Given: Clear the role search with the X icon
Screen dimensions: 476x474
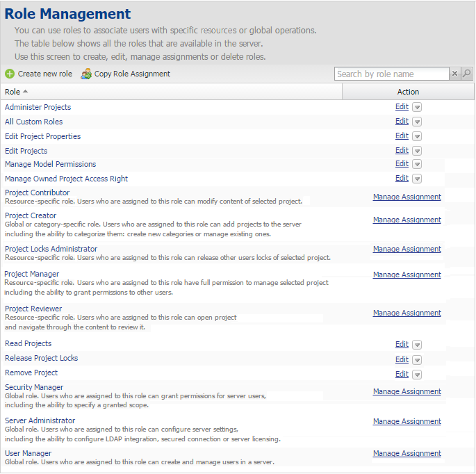Looking at the screenshot, I should pos(454,74).
